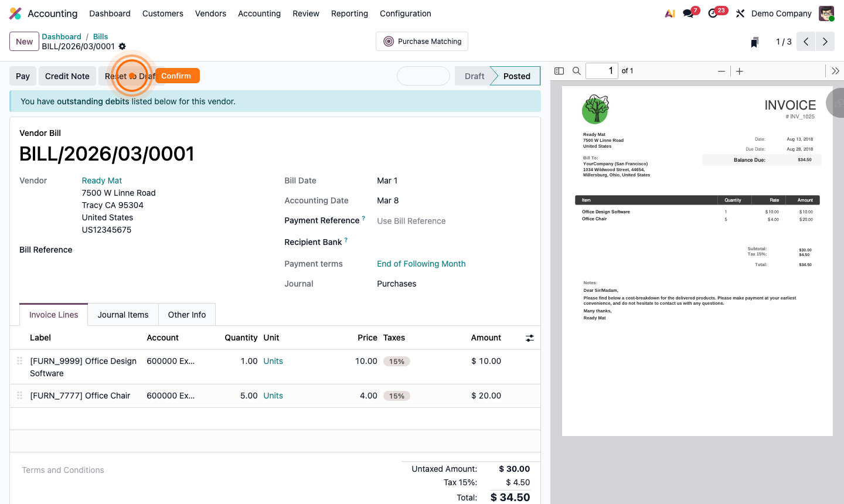Switch to the Other Info tab
The width and height of the screenshot is (844, 504).
coord(186,315)
